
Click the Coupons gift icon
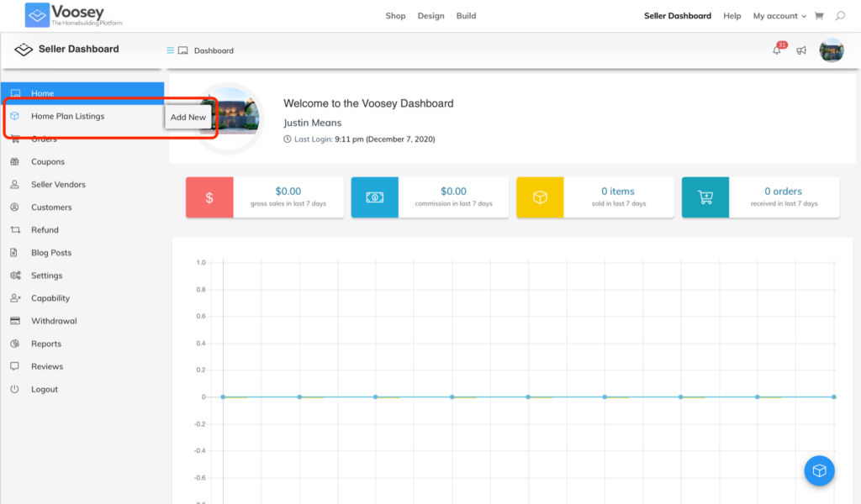(x=15, y=162)
